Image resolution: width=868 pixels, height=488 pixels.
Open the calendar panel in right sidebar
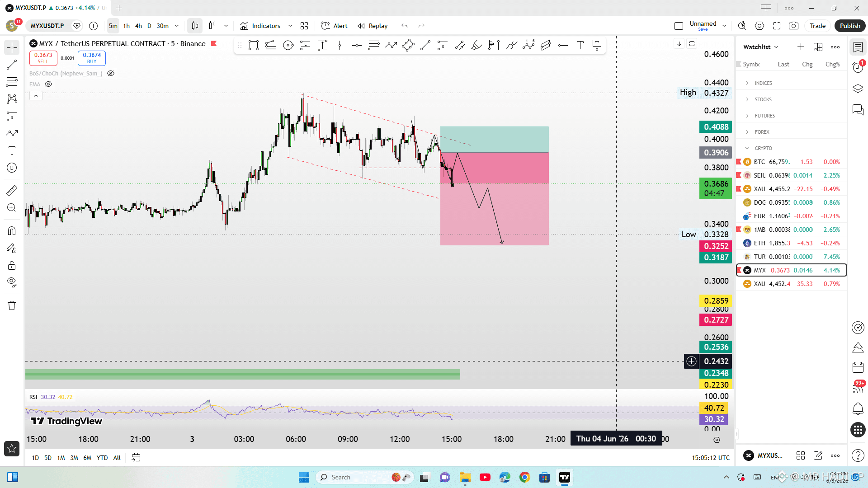point(858,367)
